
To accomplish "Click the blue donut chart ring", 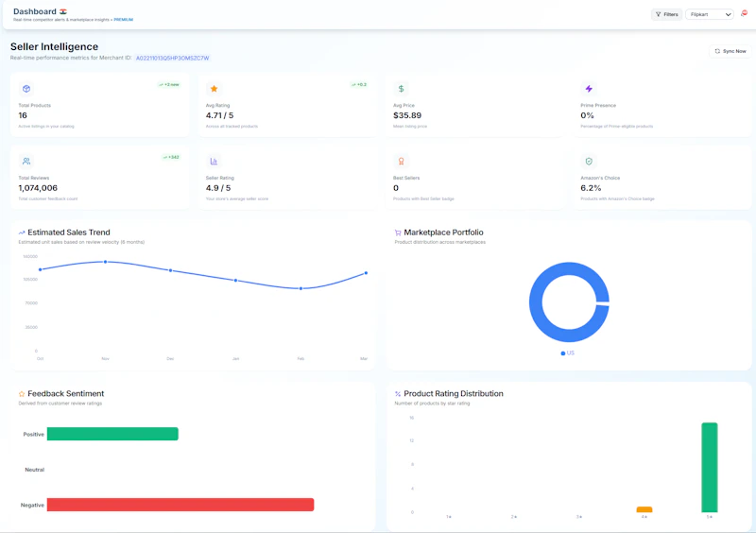I will pos(536,302).
